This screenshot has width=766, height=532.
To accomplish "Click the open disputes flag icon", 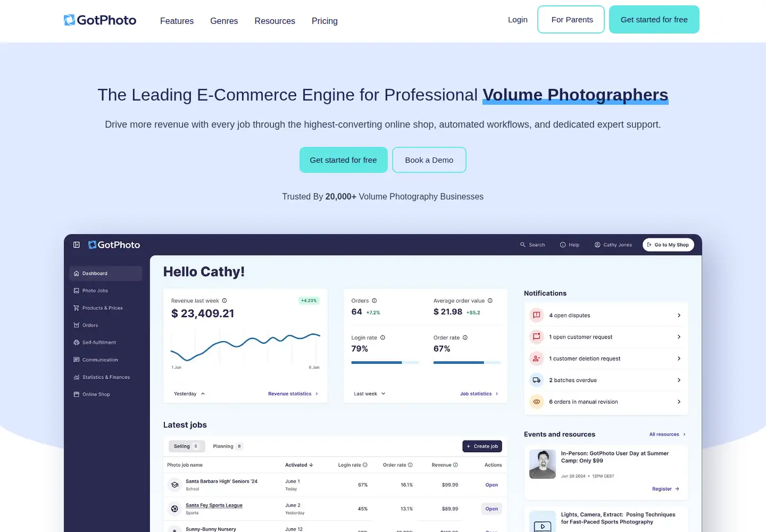I will coord(537,315).
